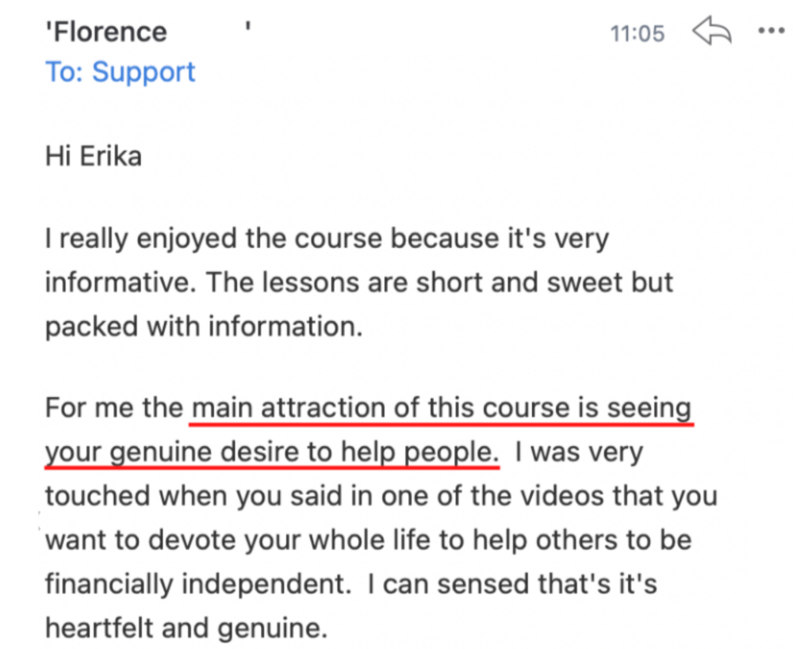Screen dimensions: 812x649
Task: Click the words 'For me the'
Action: pyautogui.click(x=113, y=409)
